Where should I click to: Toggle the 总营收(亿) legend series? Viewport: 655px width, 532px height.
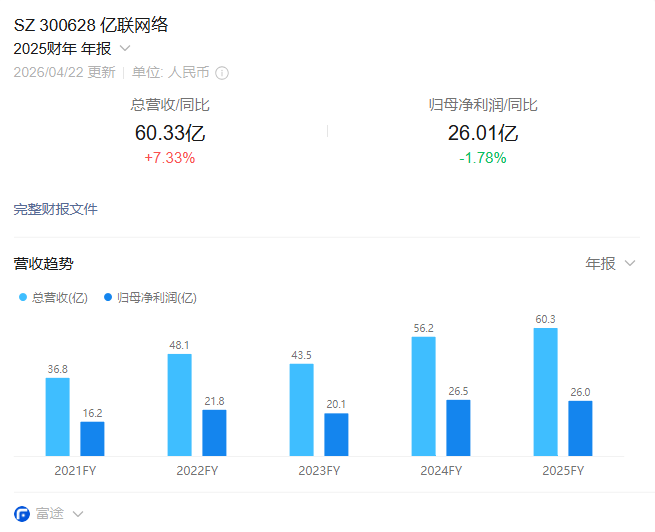(x=53, y=298)
